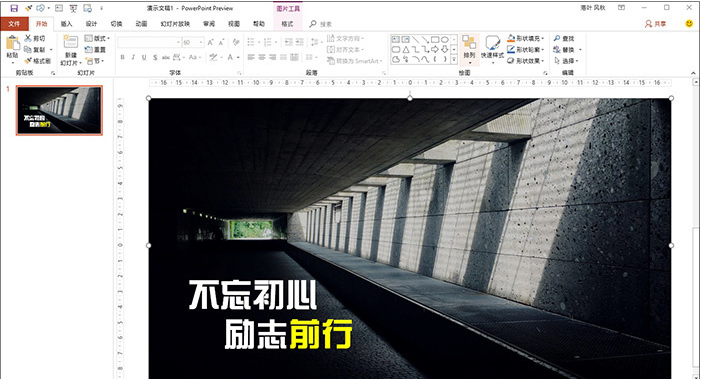Increase font size with the larger A

pyautogui.click(x=210, y=42)
